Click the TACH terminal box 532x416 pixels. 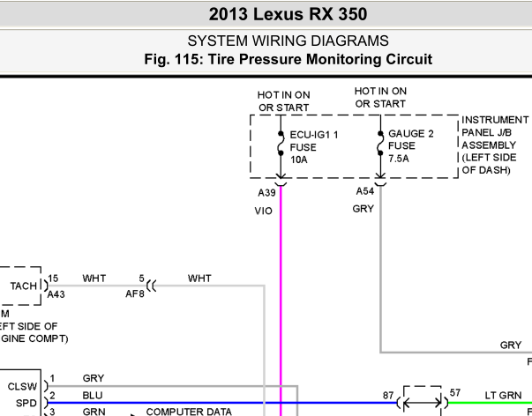click(20, 286)
